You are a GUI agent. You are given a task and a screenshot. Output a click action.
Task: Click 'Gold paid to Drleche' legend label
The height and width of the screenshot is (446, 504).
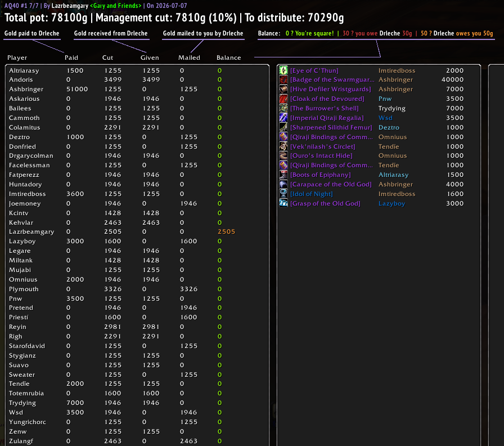(32, 33)
